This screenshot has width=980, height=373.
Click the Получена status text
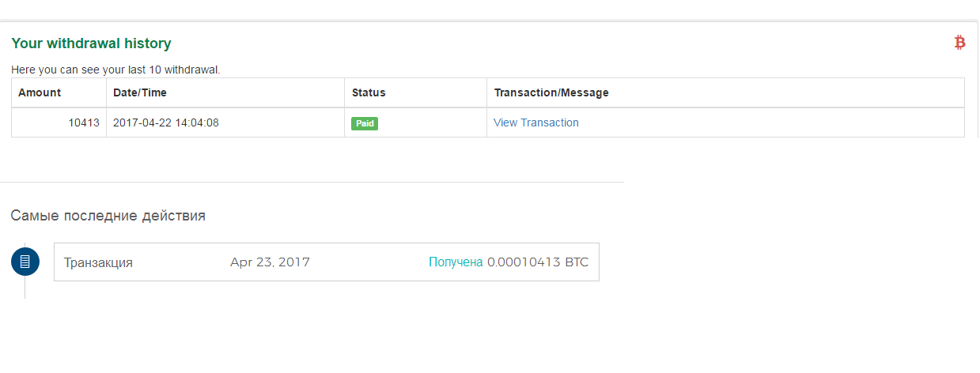(x=456, y=262)
